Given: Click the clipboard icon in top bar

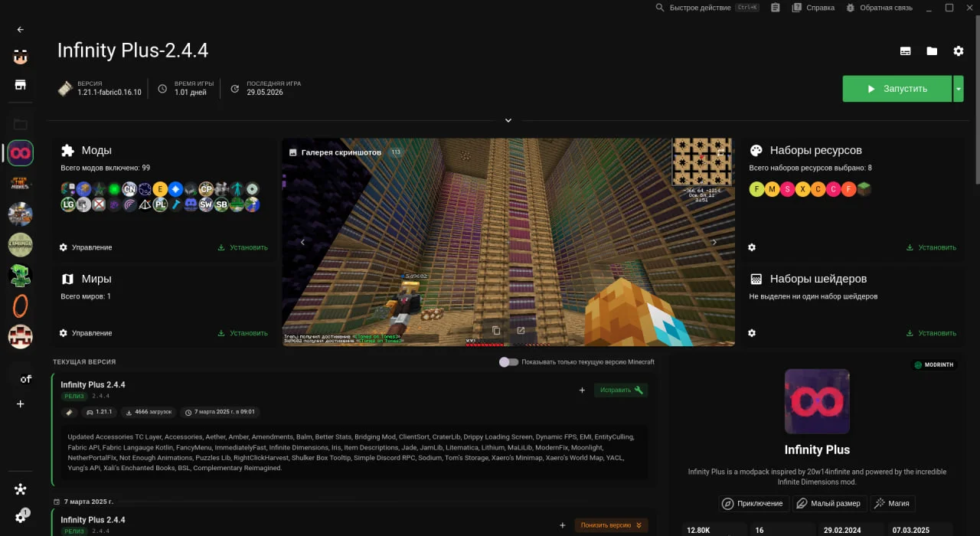Looking at the screenshot, I should point(776,8).
